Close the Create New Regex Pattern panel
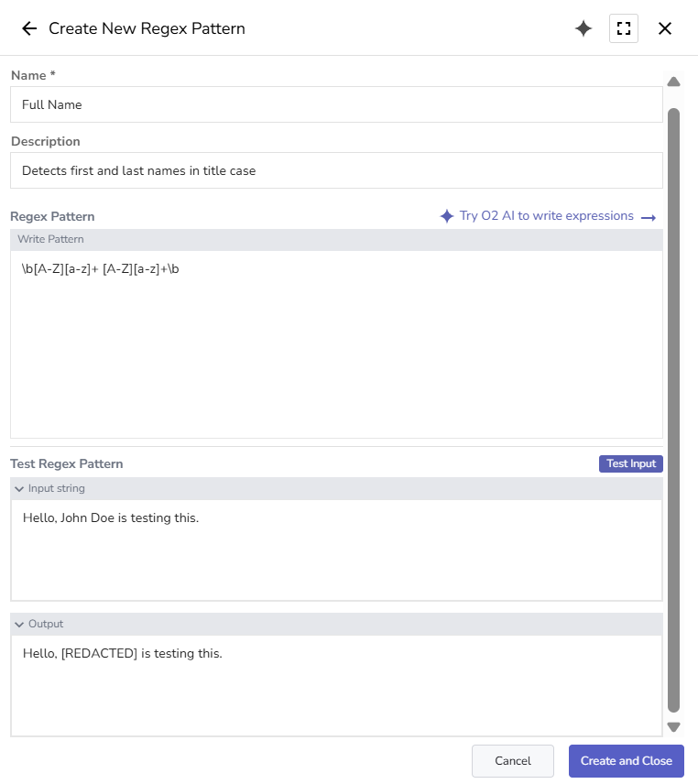This screenshot has width=698, height=784. pos(665,28)
